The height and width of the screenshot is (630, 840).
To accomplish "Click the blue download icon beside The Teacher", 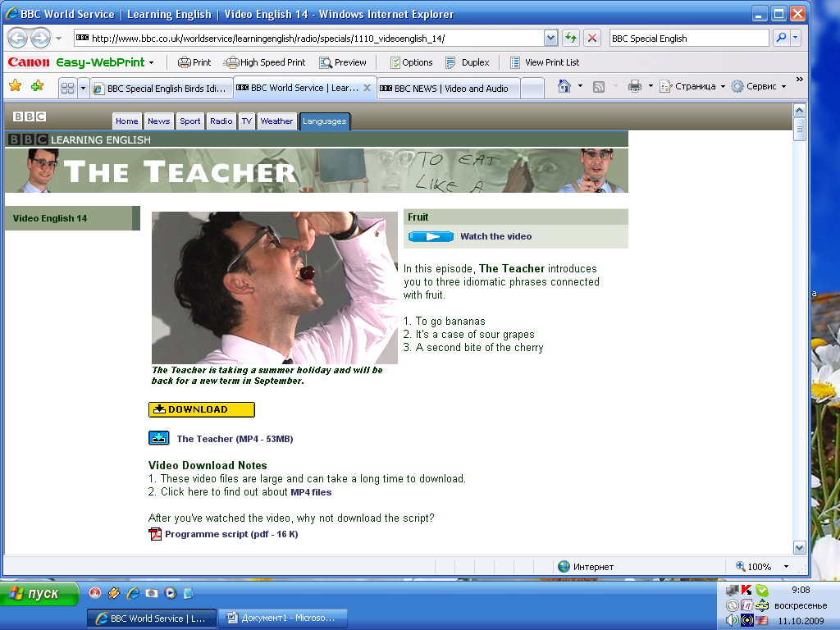I will coord(158,438).
